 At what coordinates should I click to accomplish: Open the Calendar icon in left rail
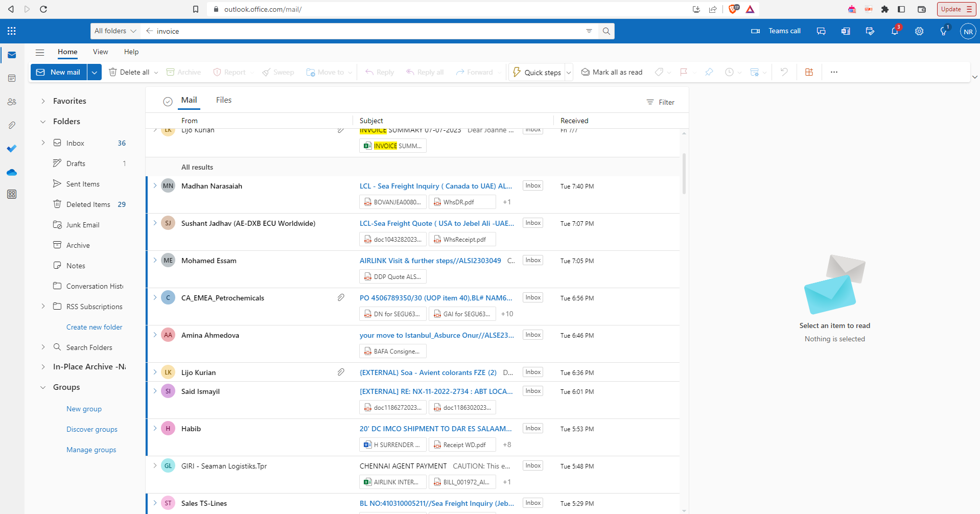tap(12, 78)
